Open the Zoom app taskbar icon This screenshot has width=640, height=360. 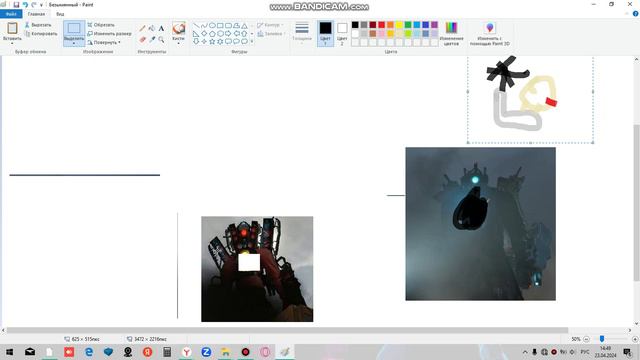[x=206, y=352]
